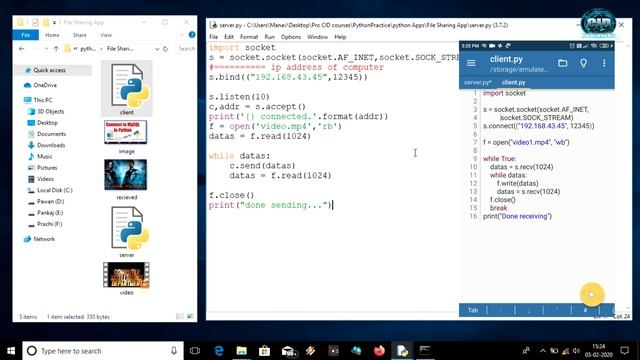Open IDLE Edit menu
Screen dimensions: 640x360
[x=229, y=37]
